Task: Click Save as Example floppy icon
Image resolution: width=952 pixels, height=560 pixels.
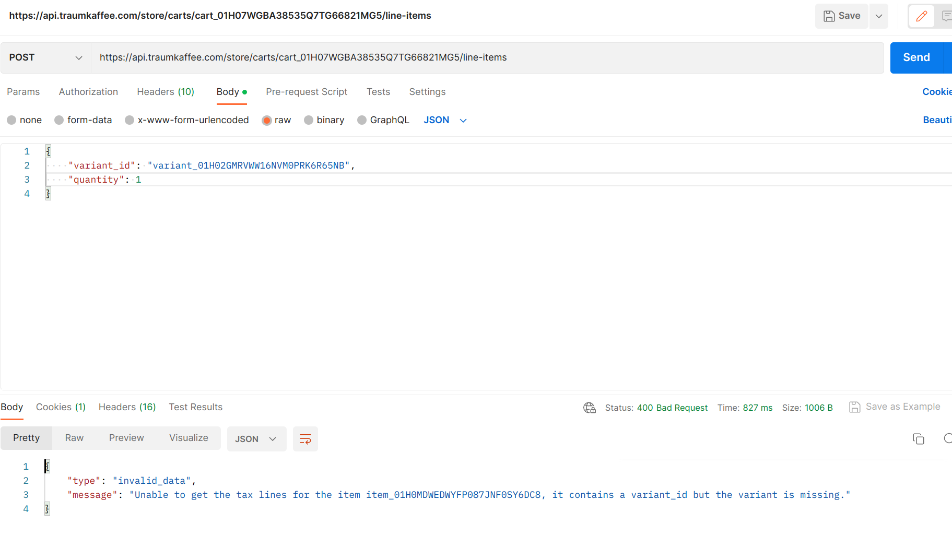Action: pyautogui.click(x=855, y=407)
